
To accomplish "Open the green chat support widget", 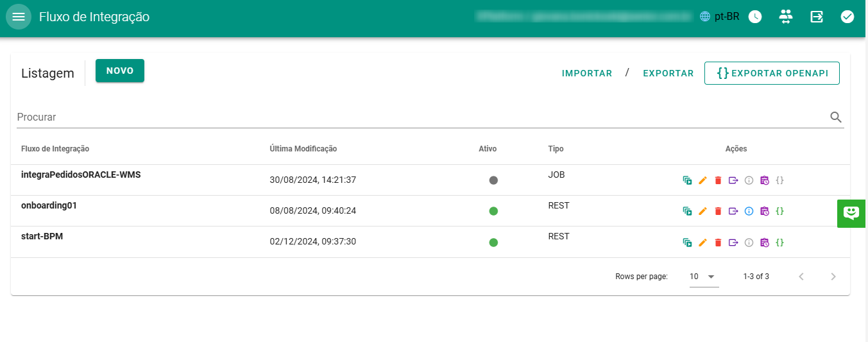I will pos(851,213).
